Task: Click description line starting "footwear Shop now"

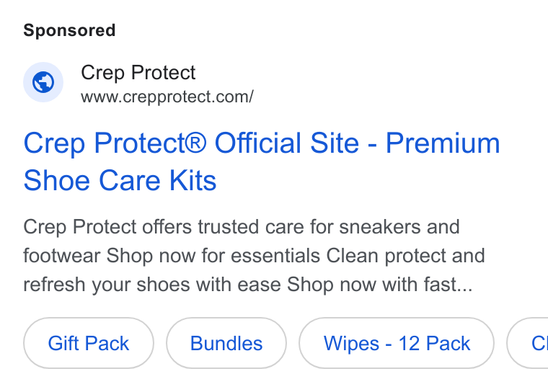Action: click(x=254, y=256)
